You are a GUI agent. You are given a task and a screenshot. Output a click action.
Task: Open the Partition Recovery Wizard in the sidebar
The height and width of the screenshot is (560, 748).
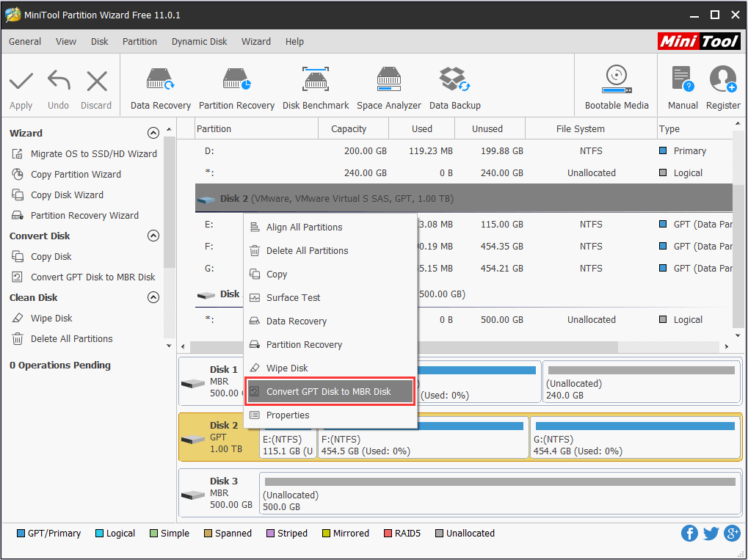pyautogui.click(x=75, y=215)
